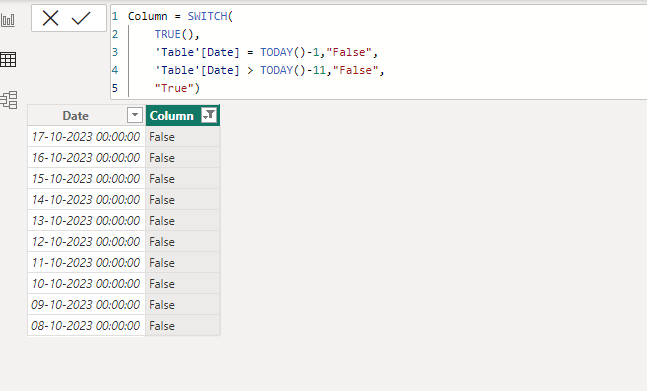The height and width of the screenshot is (391, 647).
Task: Select the Date column header
Action: click(76, 115)
